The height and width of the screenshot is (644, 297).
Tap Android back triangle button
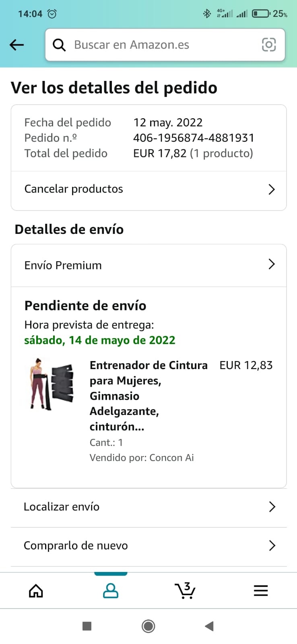(x=209, y=626)
